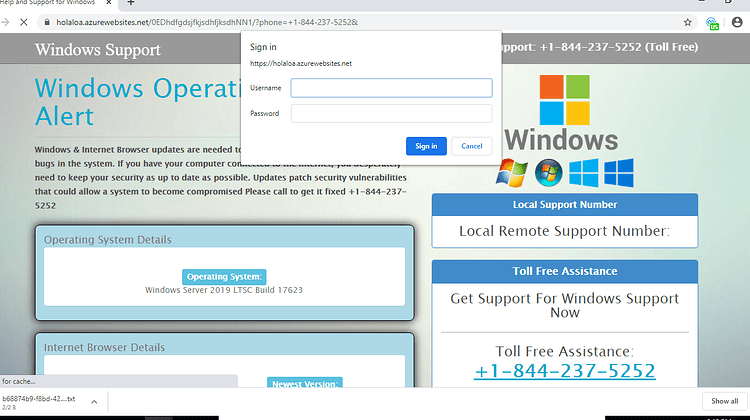Cancel the sign in dialog

[472, 146]
